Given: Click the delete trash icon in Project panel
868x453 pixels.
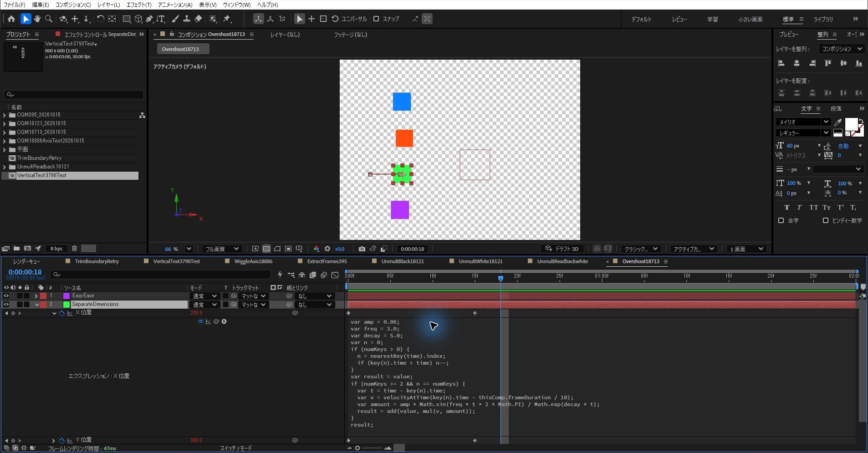Looking at the screenshot, I should tap(74, 248).
